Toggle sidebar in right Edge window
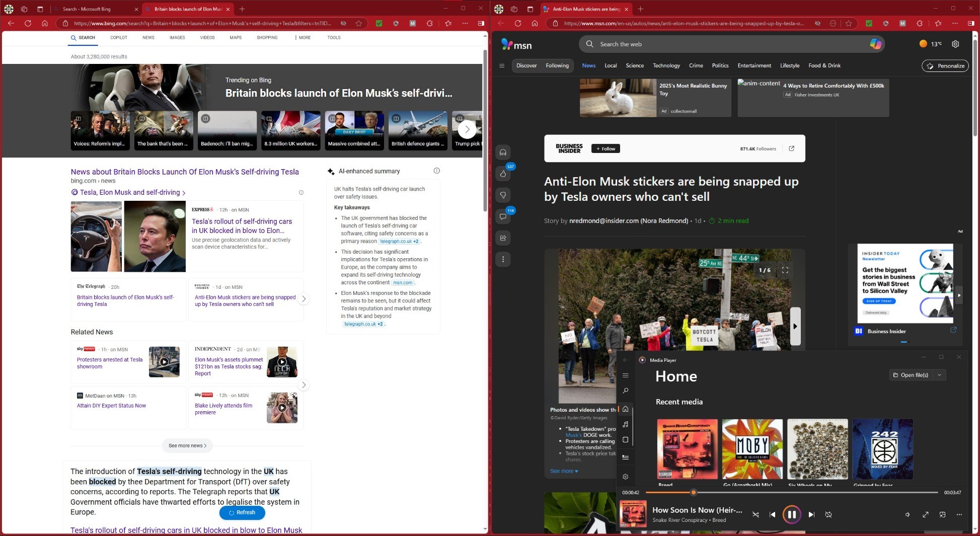 pyautogui.click(x=971, y=23)
